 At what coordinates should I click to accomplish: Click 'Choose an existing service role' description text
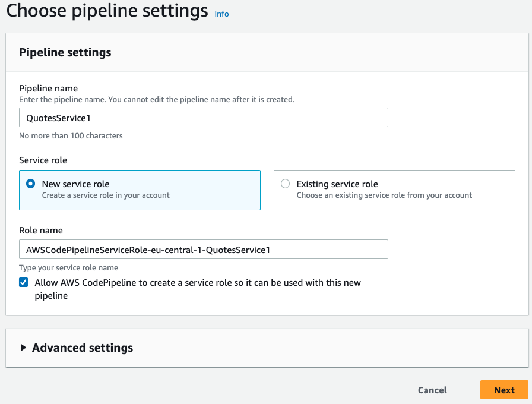click(384, 195)
